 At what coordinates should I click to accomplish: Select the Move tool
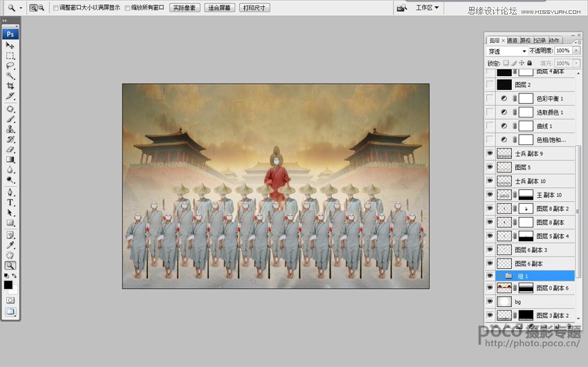pyautogui.click(x=10, y=46)
